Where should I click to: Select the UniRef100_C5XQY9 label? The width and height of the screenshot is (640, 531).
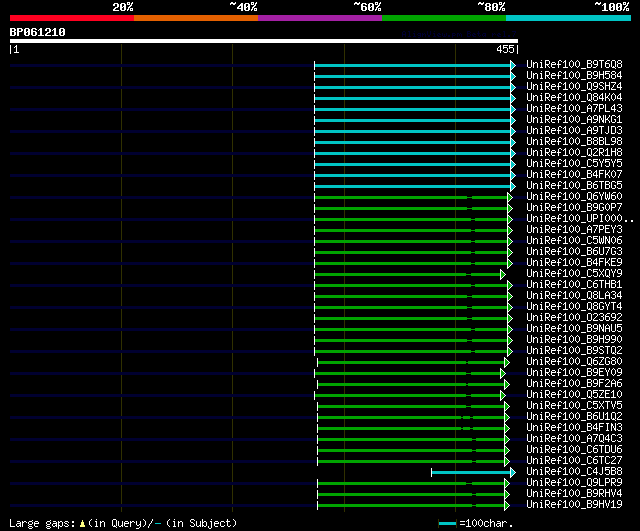574,274
